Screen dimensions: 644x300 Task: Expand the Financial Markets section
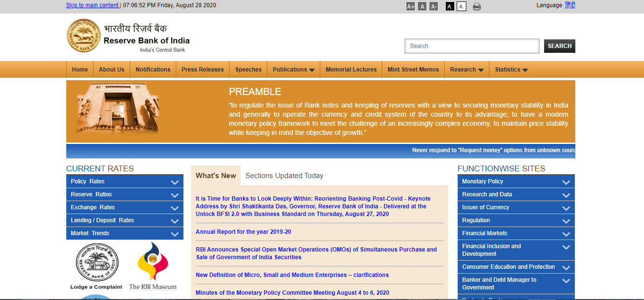pyautogui.click(x=516, y=233)
